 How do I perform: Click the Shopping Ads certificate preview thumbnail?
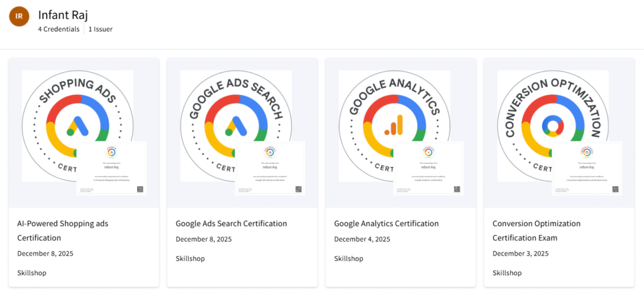point(112,168)
